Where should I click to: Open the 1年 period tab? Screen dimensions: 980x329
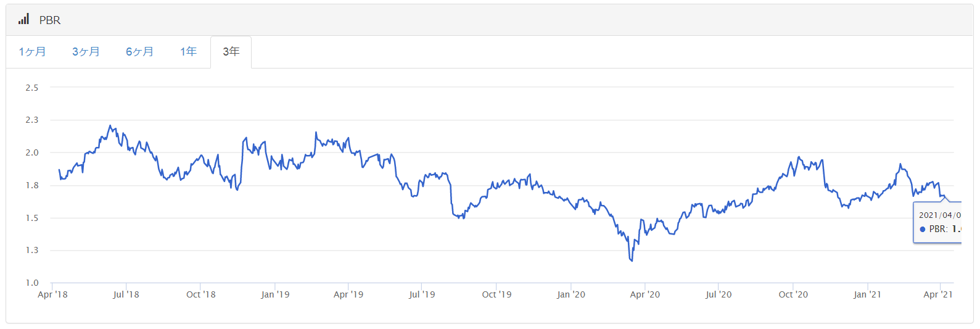[x=188, y=52]
